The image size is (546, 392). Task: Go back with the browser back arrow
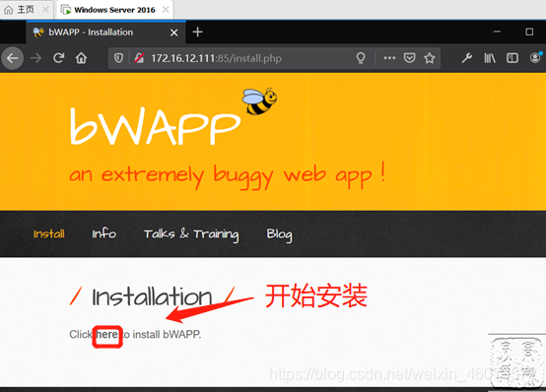pos(13,58)
